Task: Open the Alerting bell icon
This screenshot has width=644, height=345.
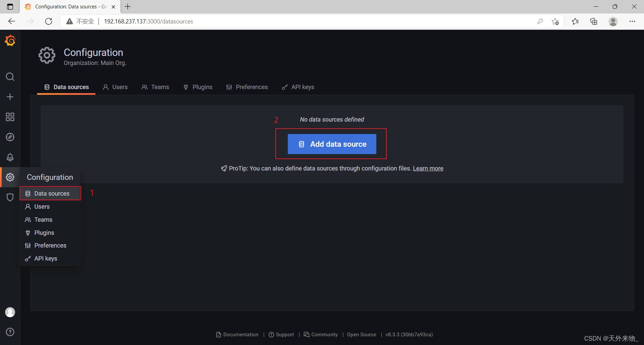Action: point(10,157)
